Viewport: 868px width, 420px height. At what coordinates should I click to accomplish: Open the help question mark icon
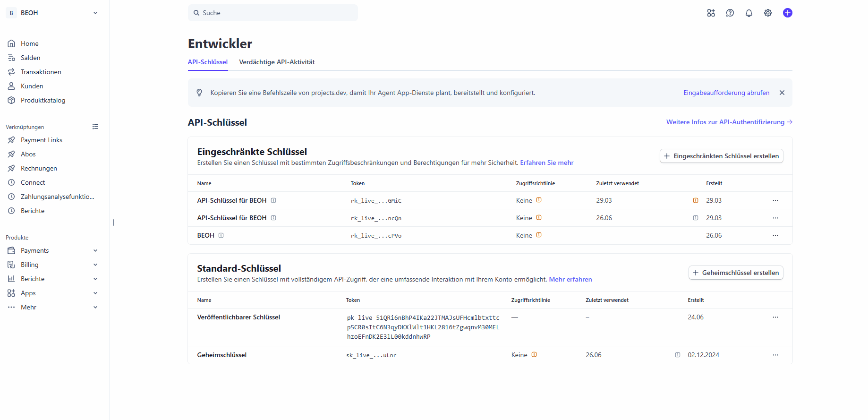[x=730, y=13]
